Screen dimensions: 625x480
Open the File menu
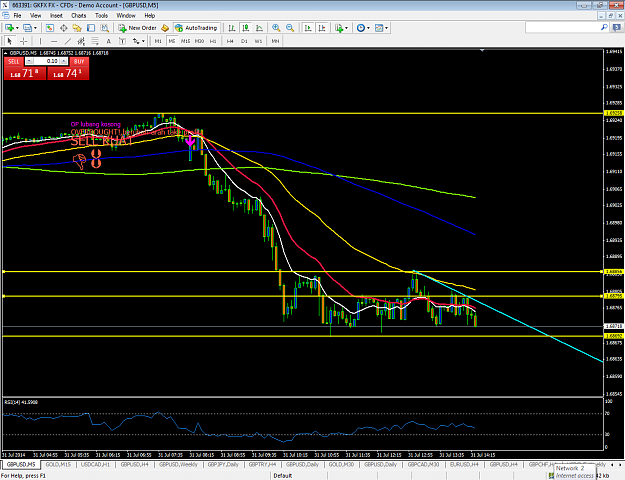point(18,16)
